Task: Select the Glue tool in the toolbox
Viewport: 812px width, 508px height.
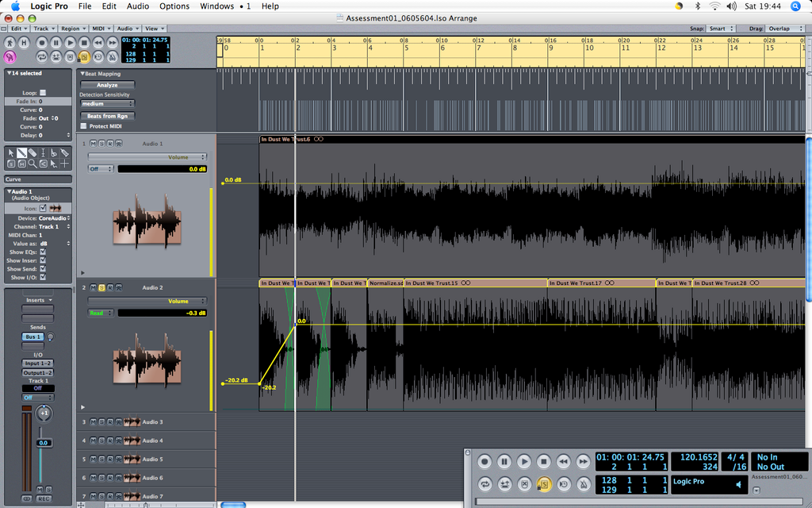Action: click(65, 153)
